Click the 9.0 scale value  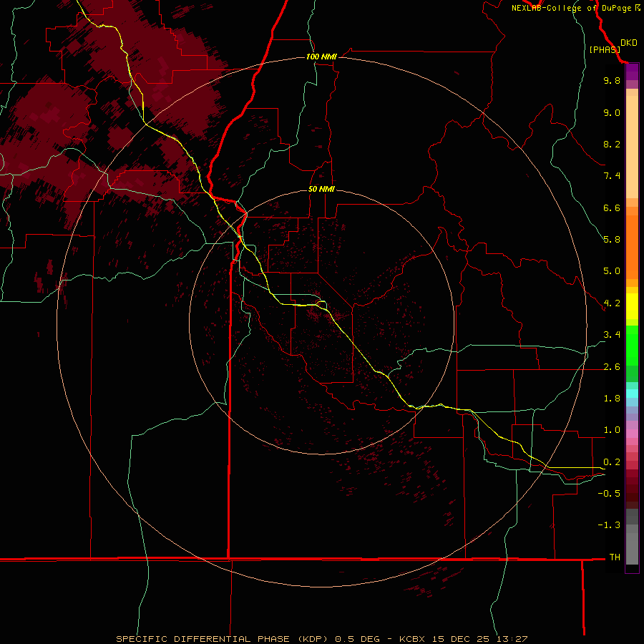612,112
